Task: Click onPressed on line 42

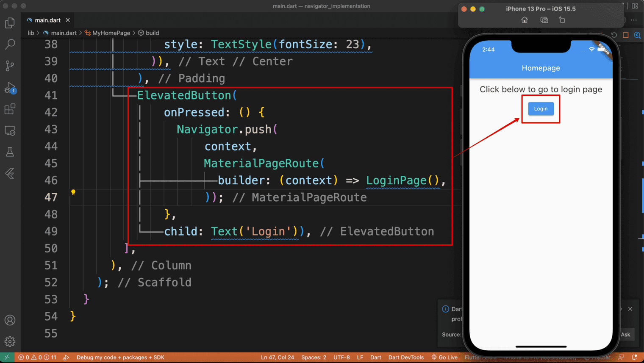Action: pyautogui.click(x=194, y=112)
